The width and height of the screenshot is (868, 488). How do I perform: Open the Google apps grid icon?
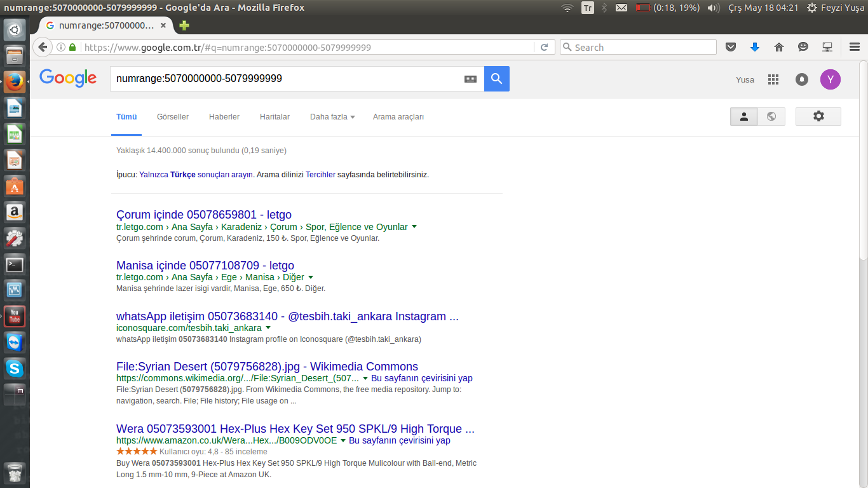pos(773,79)
